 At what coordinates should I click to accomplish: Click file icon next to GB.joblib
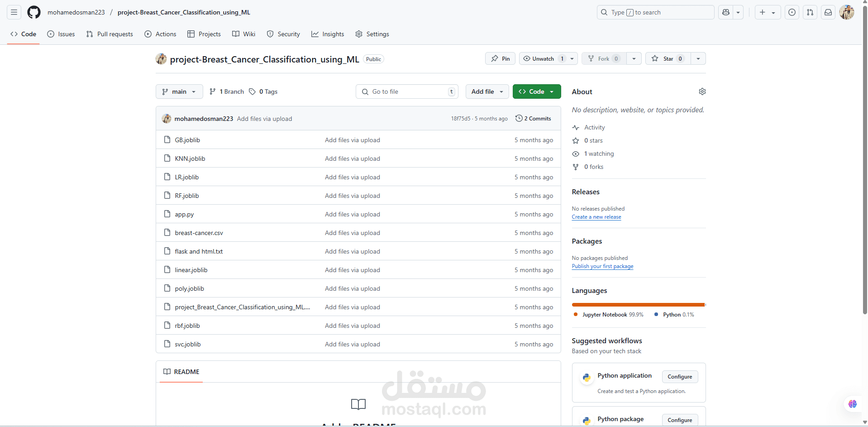[x=167, y=139]
